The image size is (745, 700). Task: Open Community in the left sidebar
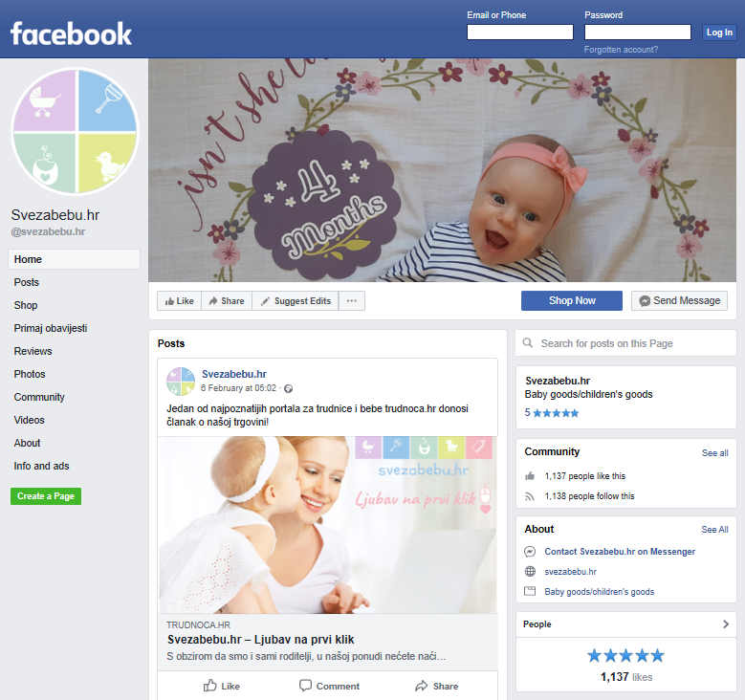point(39,397)
